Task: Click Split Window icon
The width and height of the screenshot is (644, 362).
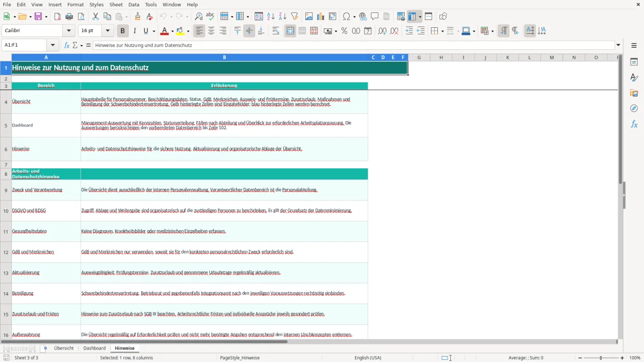Action: tap(428, 17)
